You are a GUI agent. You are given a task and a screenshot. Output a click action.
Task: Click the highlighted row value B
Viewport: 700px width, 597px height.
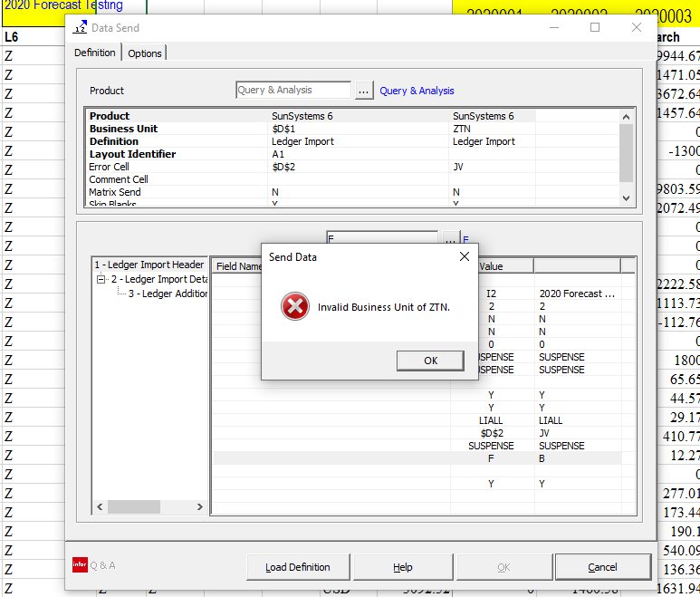pos(542,458)
